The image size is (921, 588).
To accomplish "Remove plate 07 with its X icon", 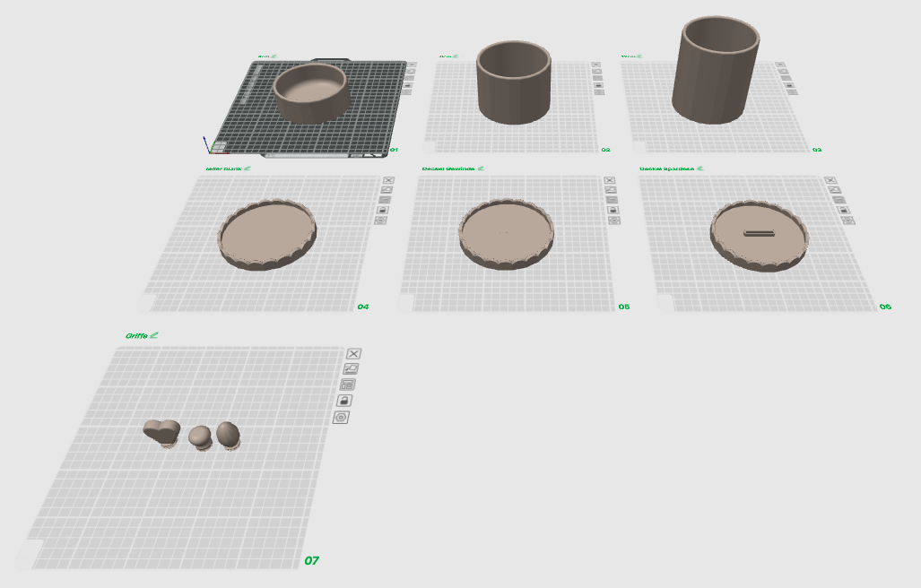I will (x=353, y=353).
